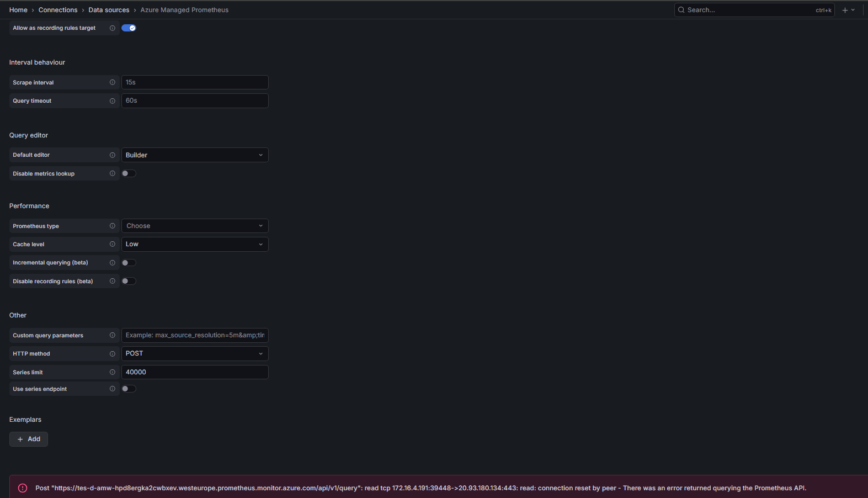Click the Series limit field with 40000
This screenshot has height=498, width=868.
pos(195,372)
